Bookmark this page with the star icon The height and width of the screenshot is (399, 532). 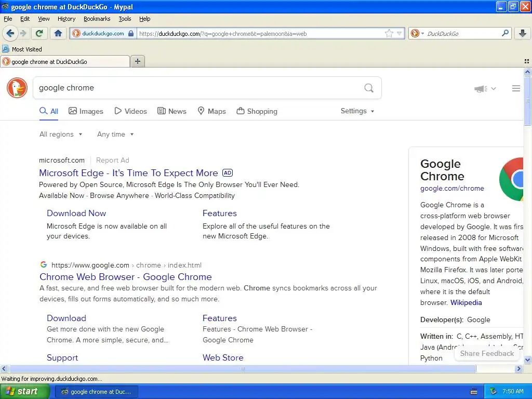(x=389, y=33)
